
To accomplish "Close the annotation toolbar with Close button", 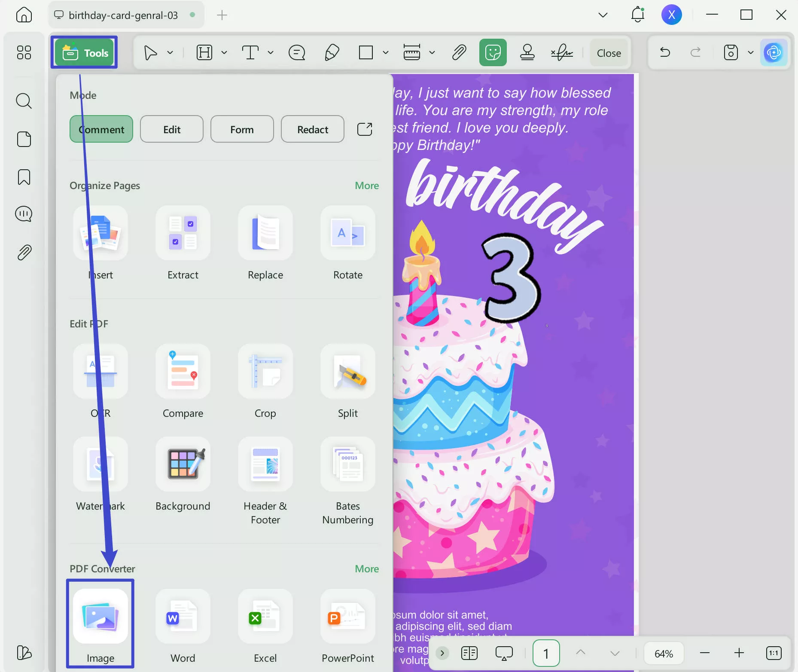I will click(x=609, y=52).
